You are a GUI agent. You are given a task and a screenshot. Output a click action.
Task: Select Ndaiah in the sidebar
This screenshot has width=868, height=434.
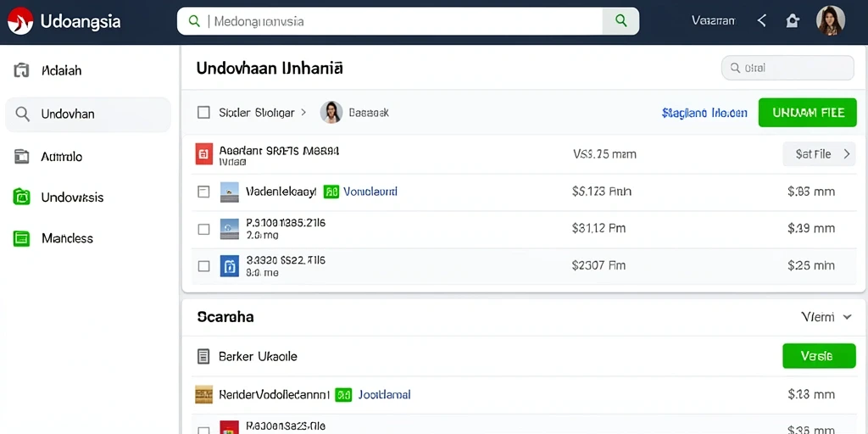[61, 71]
